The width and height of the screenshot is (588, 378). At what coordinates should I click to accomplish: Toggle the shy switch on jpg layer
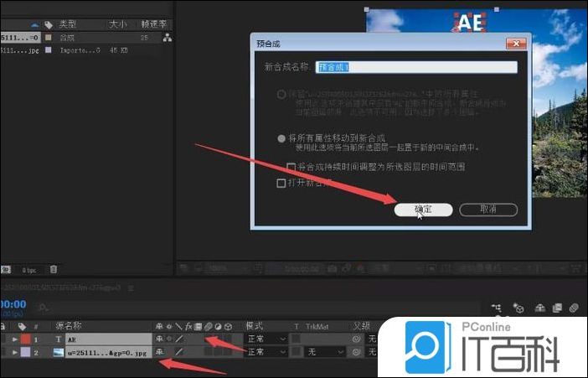tap(159, 352)
